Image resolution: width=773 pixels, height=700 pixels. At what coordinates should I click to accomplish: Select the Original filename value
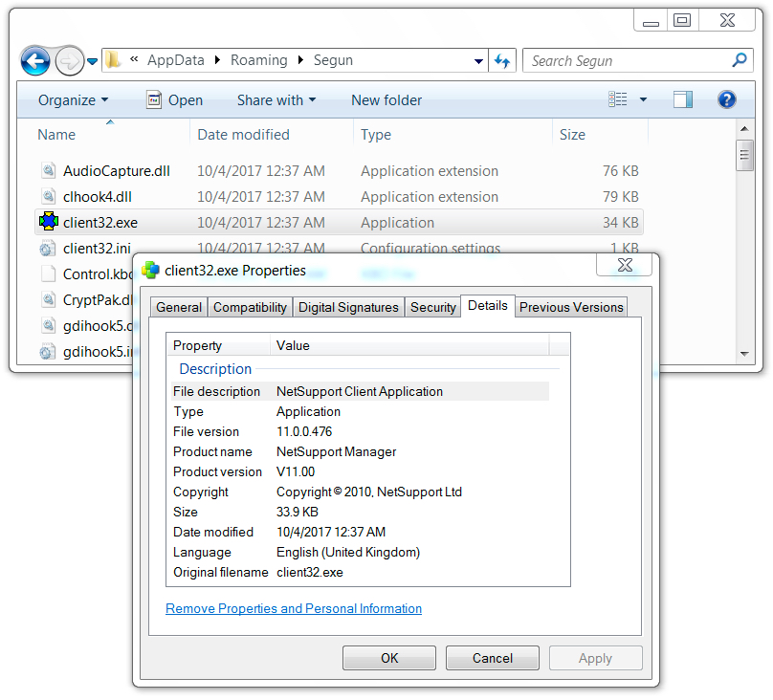click(x=310, y=573)
